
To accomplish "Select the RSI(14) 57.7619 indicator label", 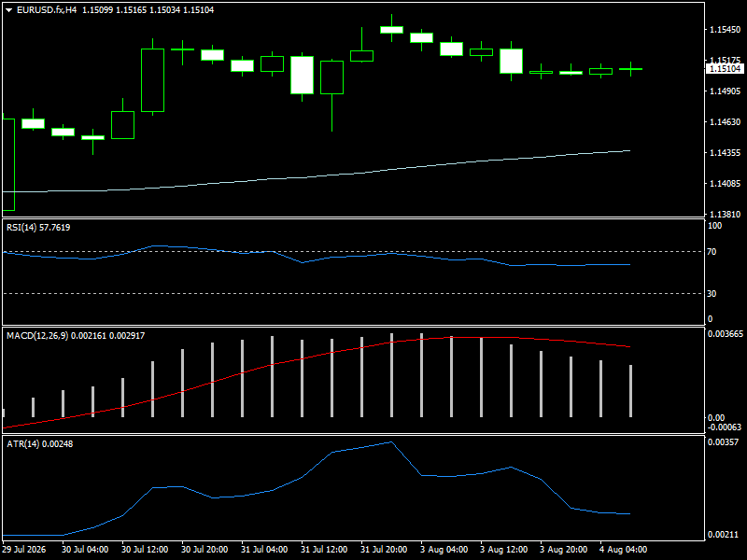I will 38,228.
